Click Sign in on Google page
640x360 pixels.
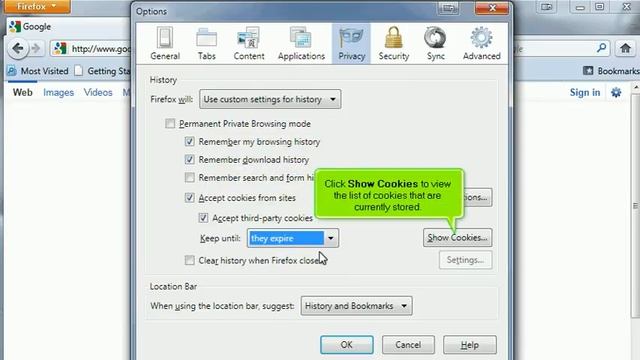click(585, 92)
